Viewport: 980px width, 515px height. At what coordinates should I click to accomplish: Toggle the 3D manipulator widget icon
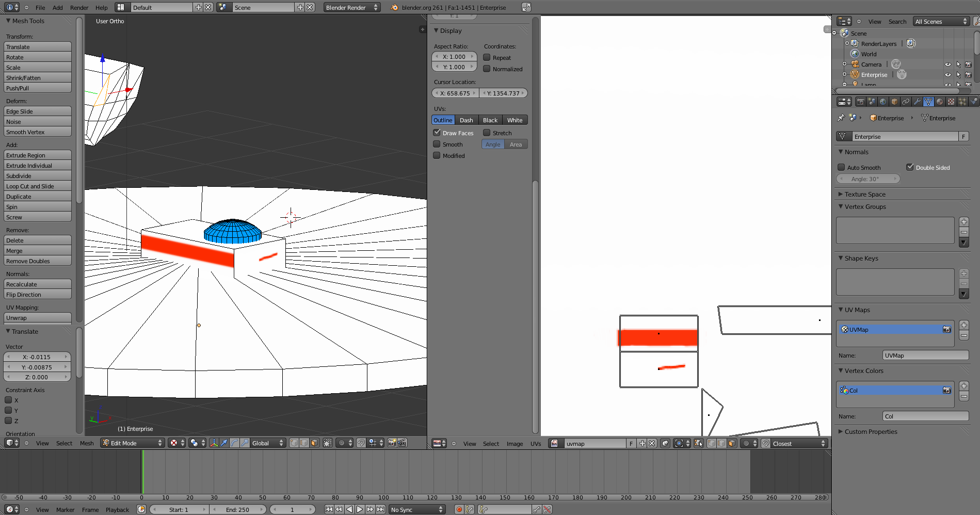pyautogui.click(x=214, y=443)
